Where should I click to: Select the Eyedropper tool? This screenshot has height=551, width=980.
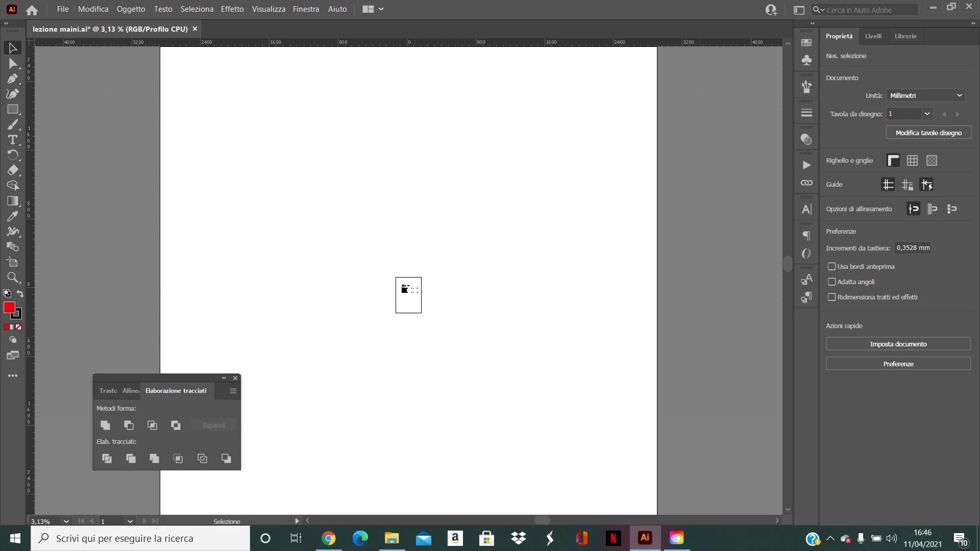[x=12, y=216]
